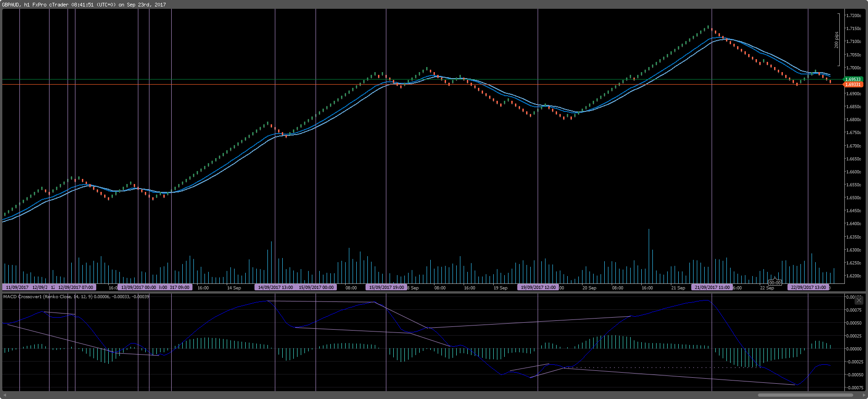868x399 pixels.
Task: Click the 1.6200 price axis label
Action: (854, 276)
